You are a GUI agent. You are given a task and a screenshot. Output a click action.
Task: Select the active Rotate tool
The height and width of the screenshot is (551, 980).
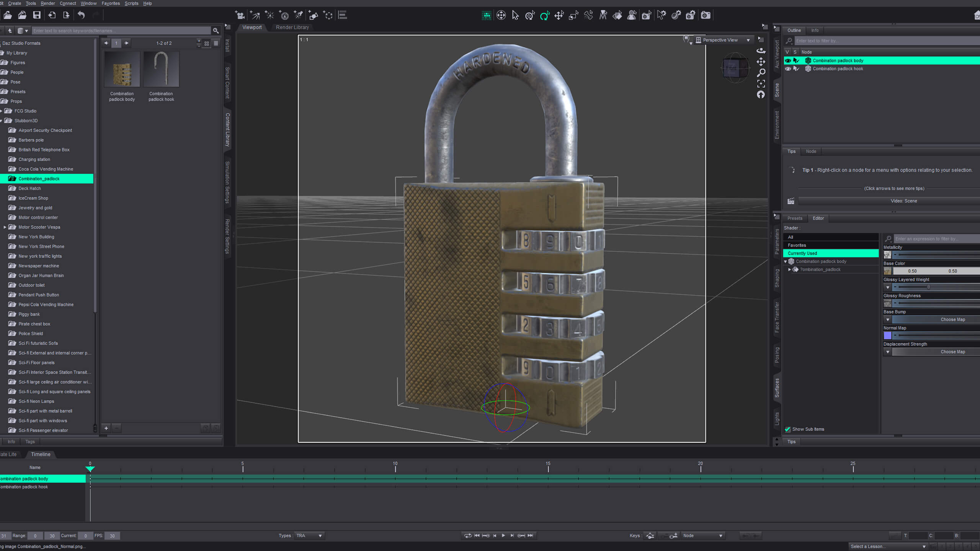544,15
